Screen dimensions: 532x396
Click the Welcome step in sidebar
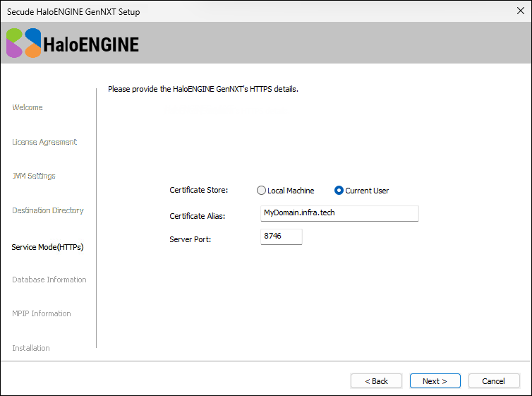click(x=28, y=107)
